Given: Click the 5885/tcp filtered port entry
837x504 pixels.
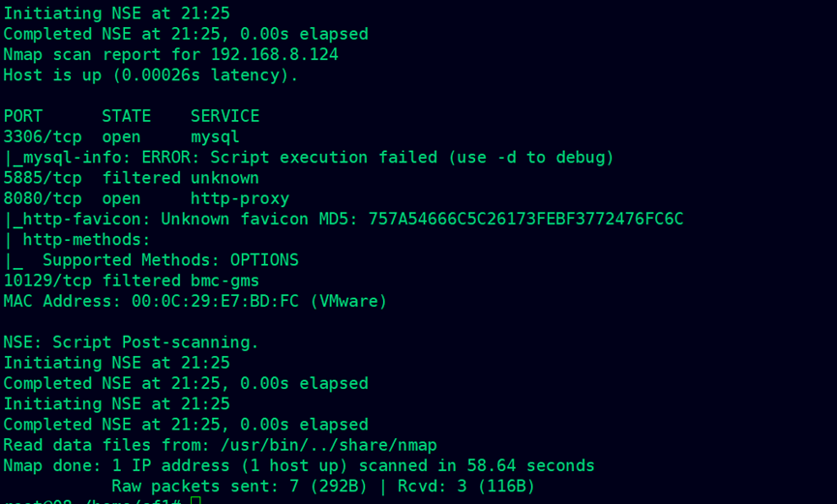Looking at the screenshot, I should click(43, 178).
